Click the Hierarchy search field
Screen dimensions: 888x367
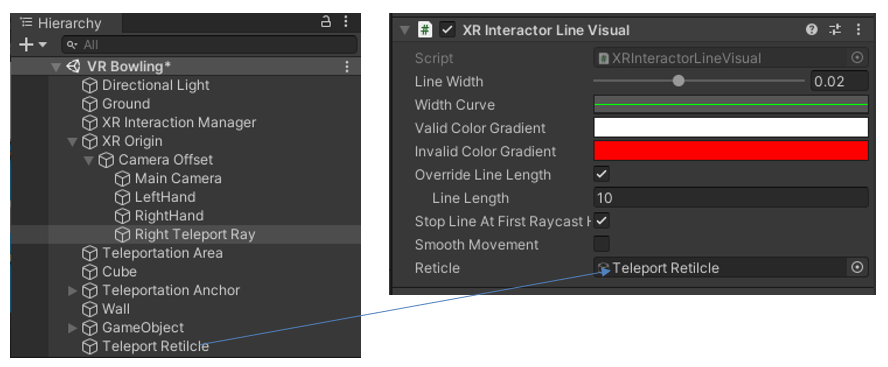[x=210, y=45]
